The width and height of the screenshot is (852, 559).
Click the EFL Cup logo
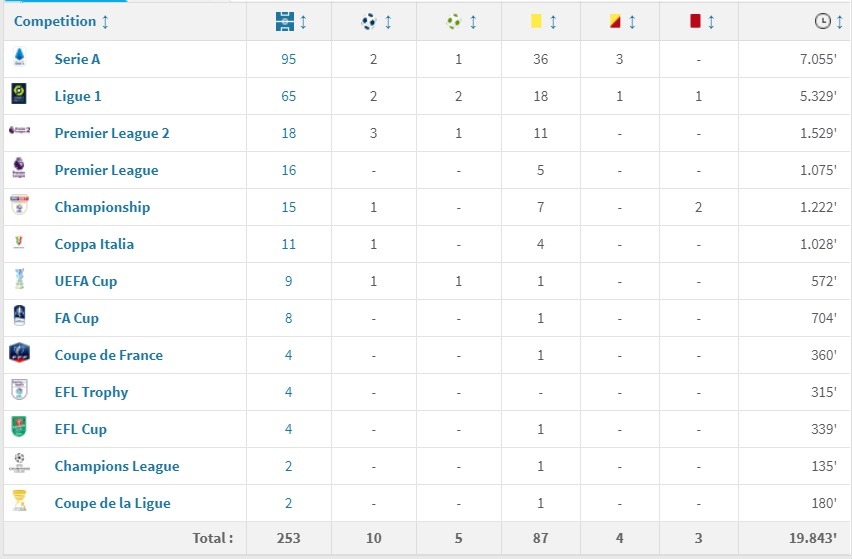(19, 428)
